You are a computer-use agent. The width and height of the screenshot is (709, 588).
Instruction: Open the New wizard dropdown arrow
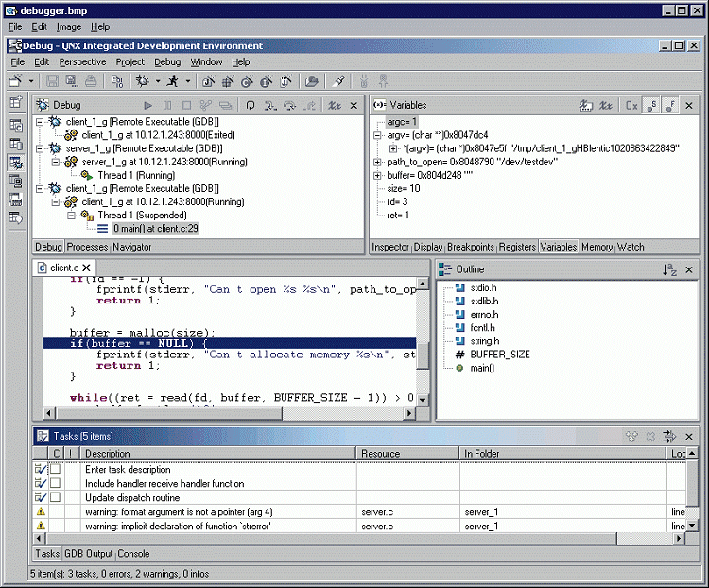[31, 81]
